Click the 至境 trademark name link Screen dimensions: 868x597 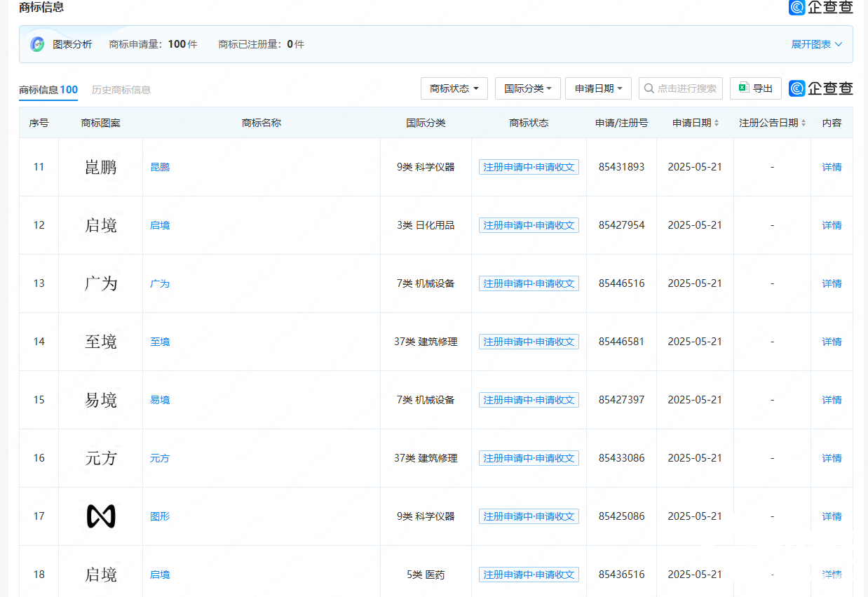pos(160,342)
